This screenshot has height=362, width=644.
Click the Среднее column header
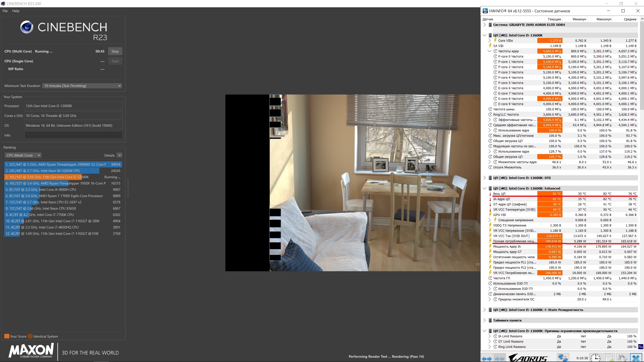[x=625, y=19]
